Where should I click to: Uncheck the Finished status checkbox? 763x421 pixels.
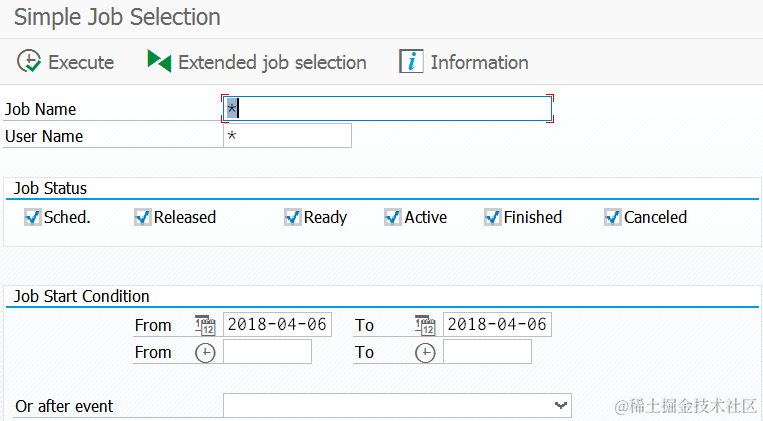tap(492, 217)
